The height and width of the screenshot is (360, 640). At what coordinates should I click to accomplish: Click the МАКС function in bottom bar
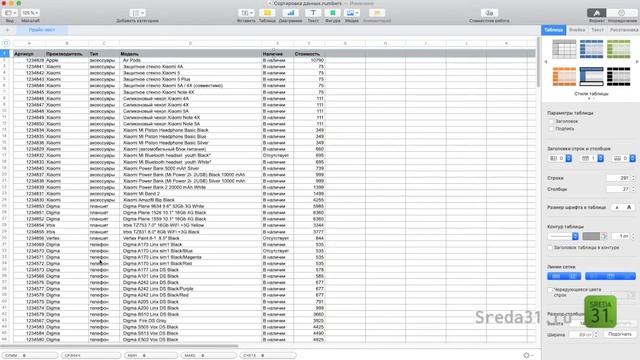[209, 356]
